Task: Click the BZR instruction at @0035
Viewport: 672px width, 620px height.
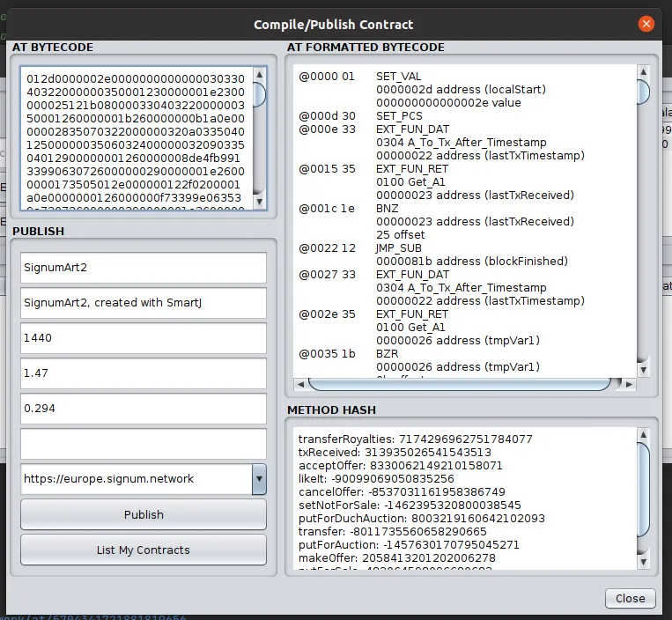Action: click(x=387, y=354)
